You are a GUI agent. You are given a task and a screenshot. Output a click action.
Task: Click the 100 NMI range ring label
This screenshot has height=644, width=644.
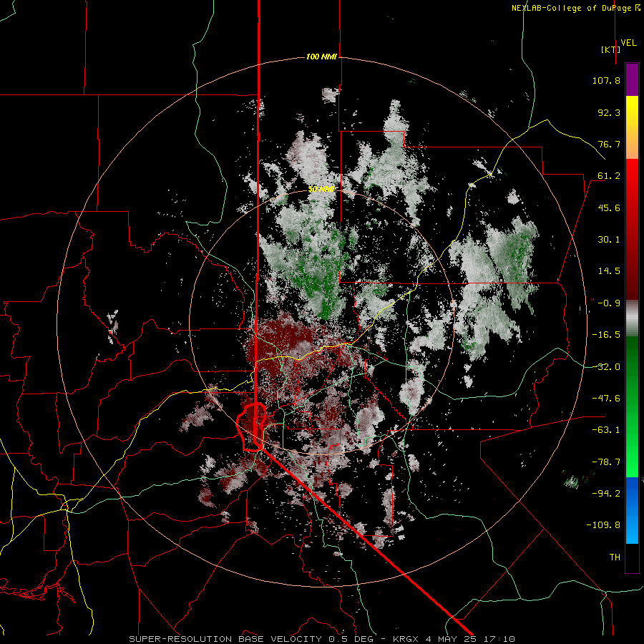[321, 57]
